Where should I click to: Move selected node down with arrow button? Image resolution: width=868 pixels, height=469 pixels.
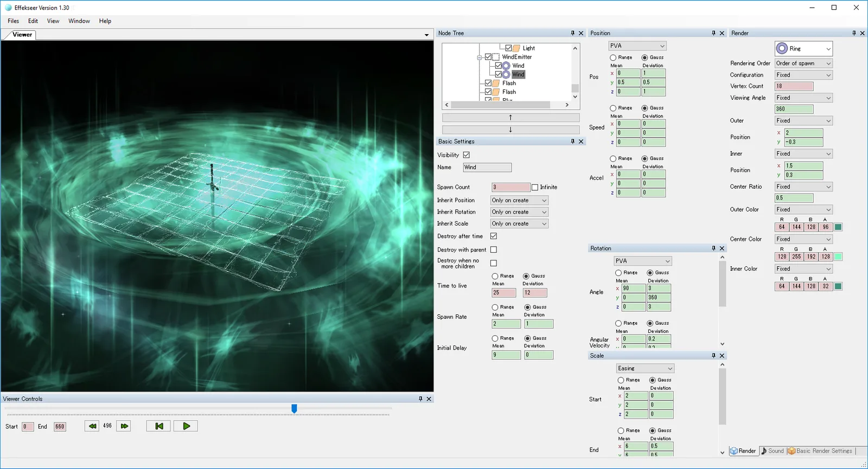[510, 130]
